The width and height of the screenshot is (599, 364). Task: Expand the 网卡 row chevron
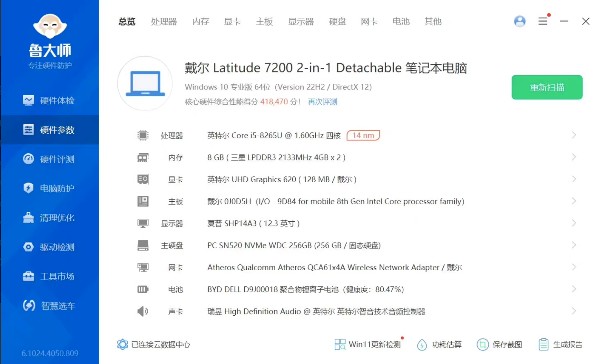(574, 267)
